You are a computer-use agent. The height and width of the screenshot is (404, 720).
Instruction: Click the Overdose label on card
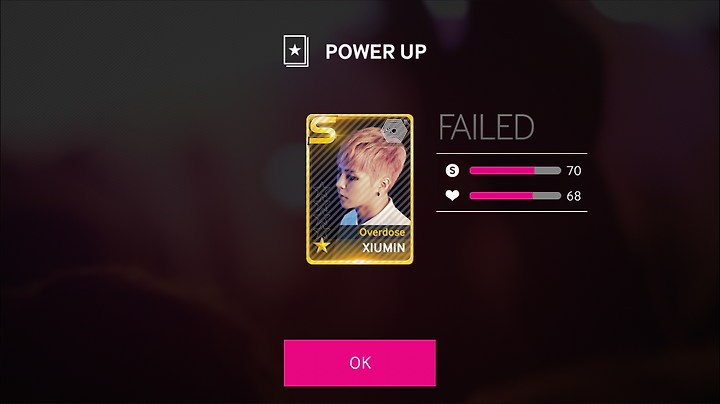[382, 232]
